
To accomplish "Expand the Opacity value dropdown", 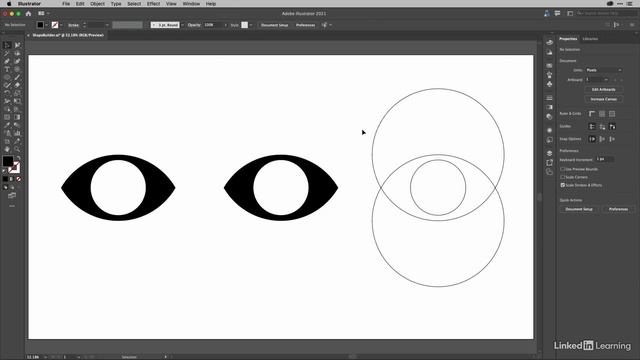I will [x=225, y=25].
